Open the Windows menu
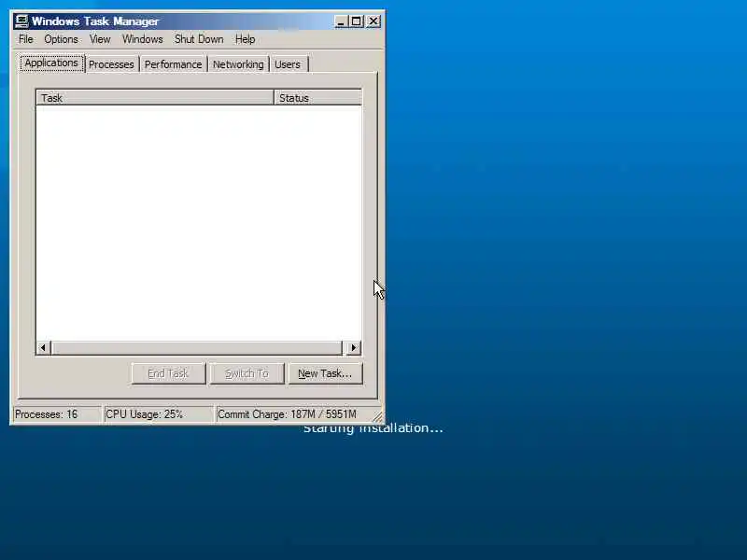747x560 pixels. [x=143, y=39]
